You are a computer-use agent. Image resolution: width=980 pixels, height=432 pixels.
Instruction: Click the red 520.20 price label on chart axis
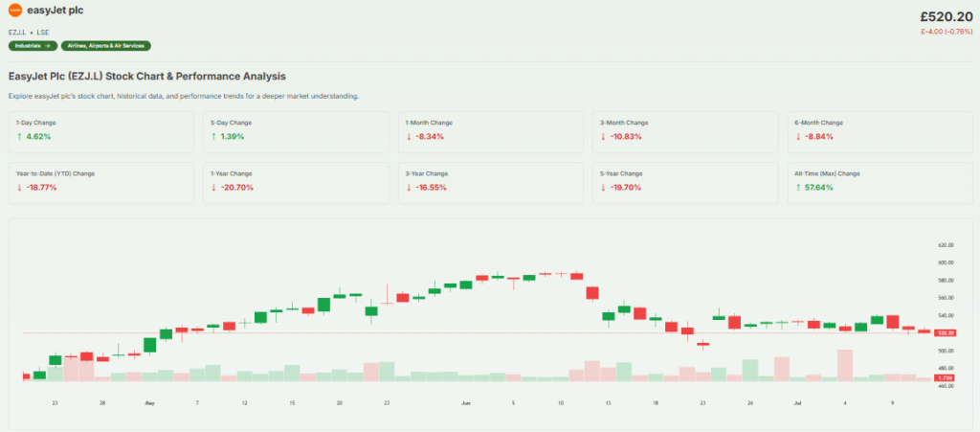(x=946, y=333)
